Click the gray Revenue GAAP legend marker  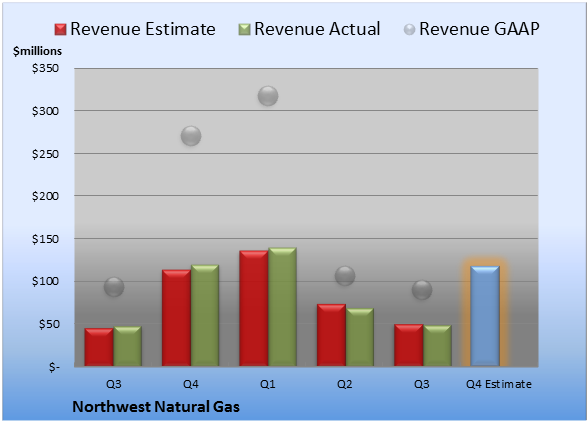pos(410,30)
